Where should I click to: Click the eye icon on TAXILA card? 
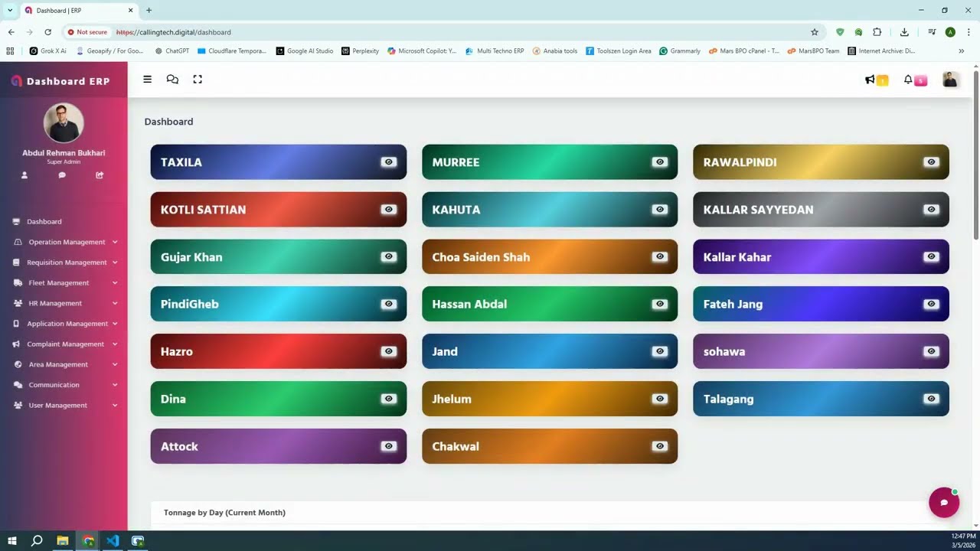click(389, 162)
